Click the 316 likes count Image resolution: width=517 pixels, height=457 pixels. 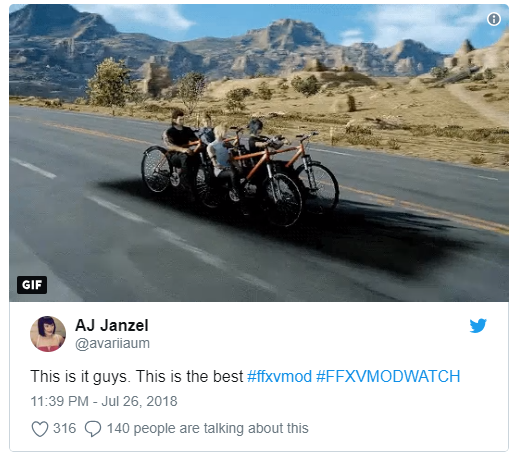coord(64,428)
